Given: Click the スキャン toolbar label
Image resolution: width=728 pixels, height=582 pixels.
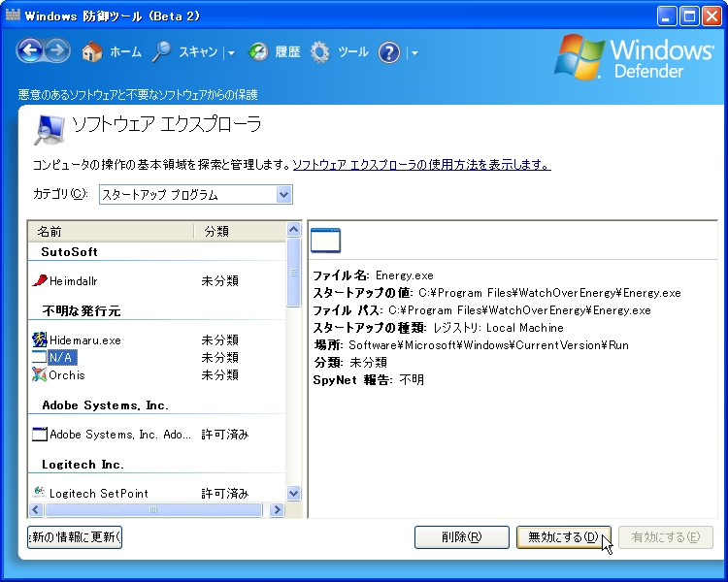Looking at the screenshot, I should (x=198, y=51).
